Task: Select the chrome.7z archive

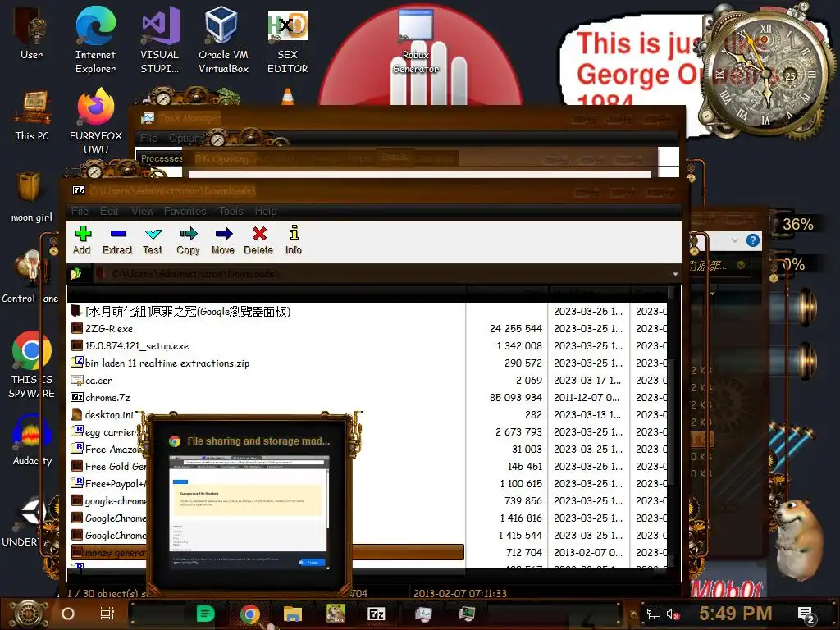Action: click(x=268, y=397)
